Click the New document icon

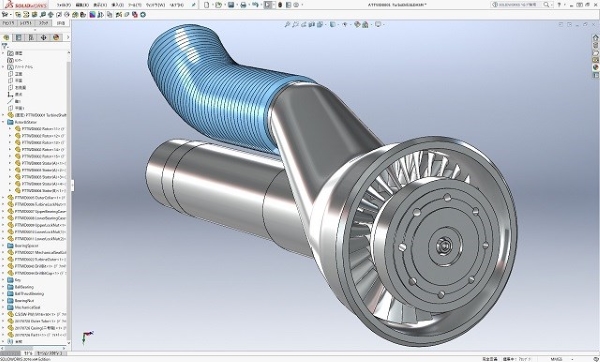pyautogui.click(x=207, y=5)
